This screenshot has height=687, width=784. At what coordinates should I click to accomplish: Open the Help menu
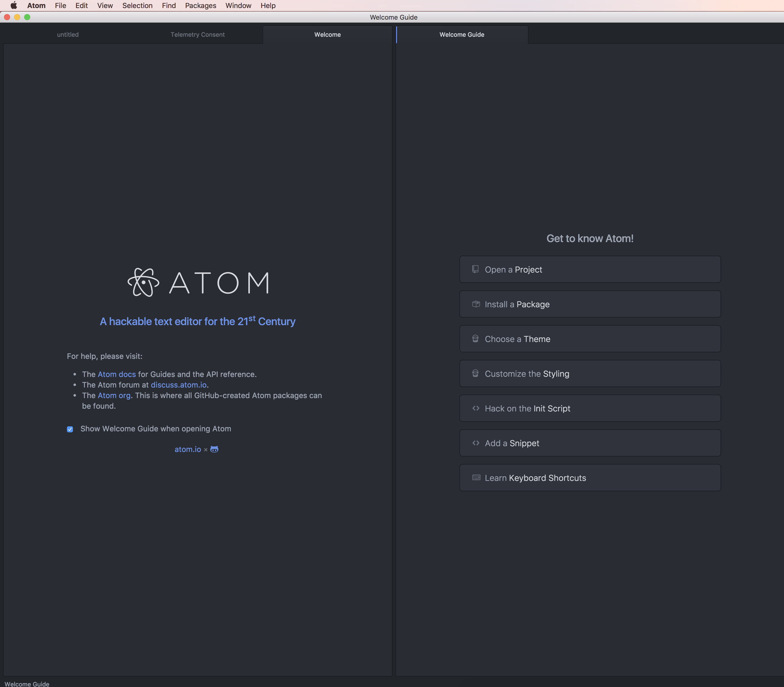(x=268, y=5)
